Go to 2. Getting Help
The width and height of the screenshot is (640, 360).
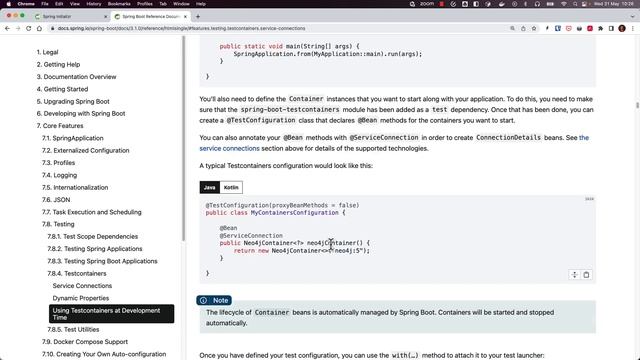click(58, 64)
